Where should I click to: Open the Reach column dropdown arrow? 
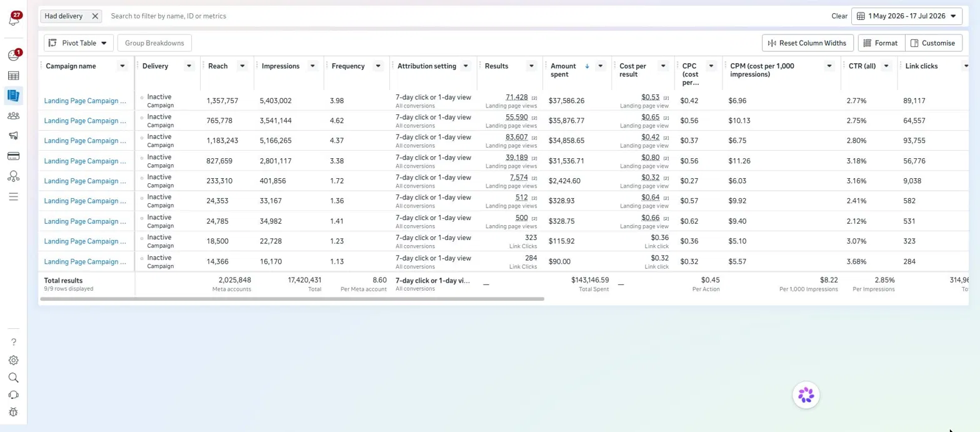point(242,66)
